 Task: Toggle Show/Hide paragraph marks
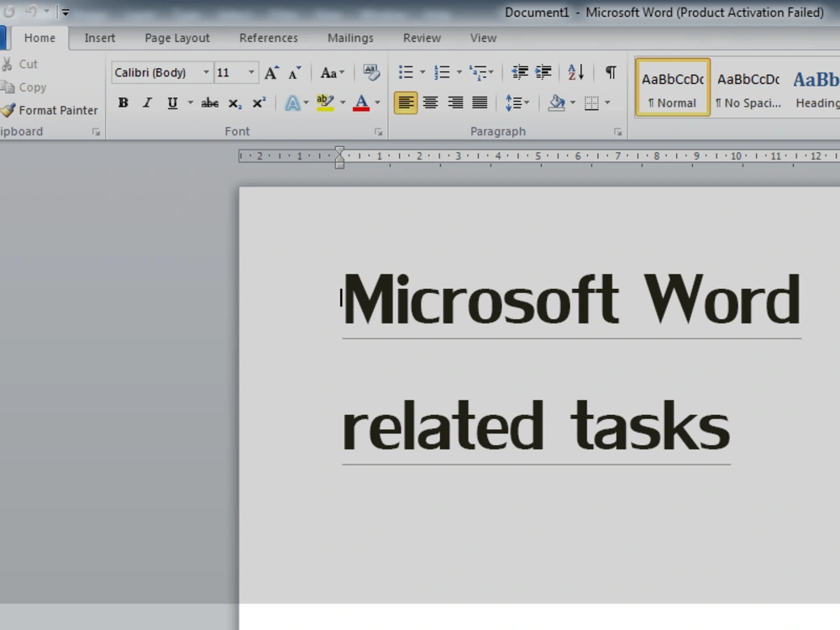[x=611, y=72]
